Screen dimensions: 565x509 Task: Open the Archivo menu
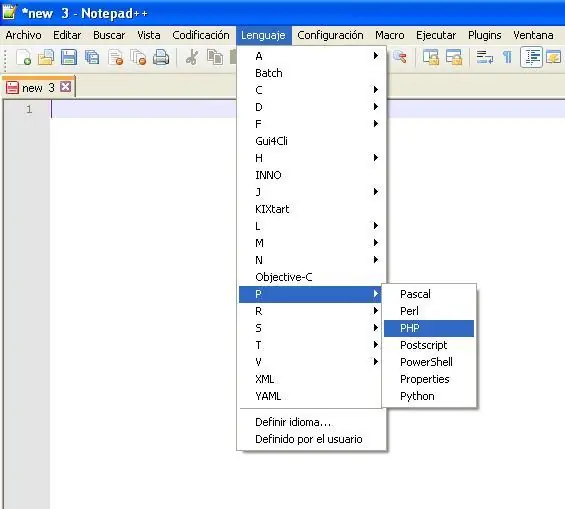click(23, 35)
